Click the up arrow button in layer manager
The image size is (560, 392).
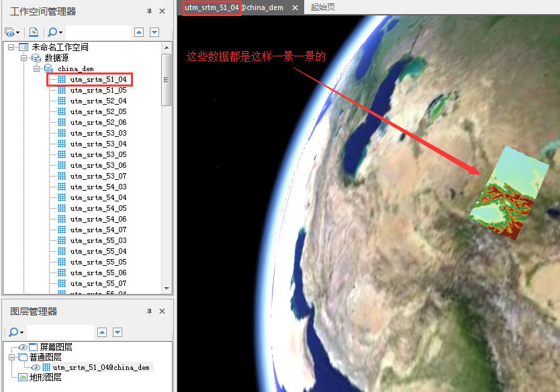102,332
